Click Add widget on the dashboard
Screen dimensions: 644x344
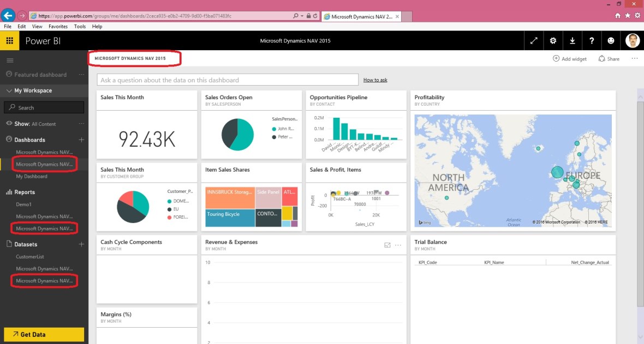569,58
